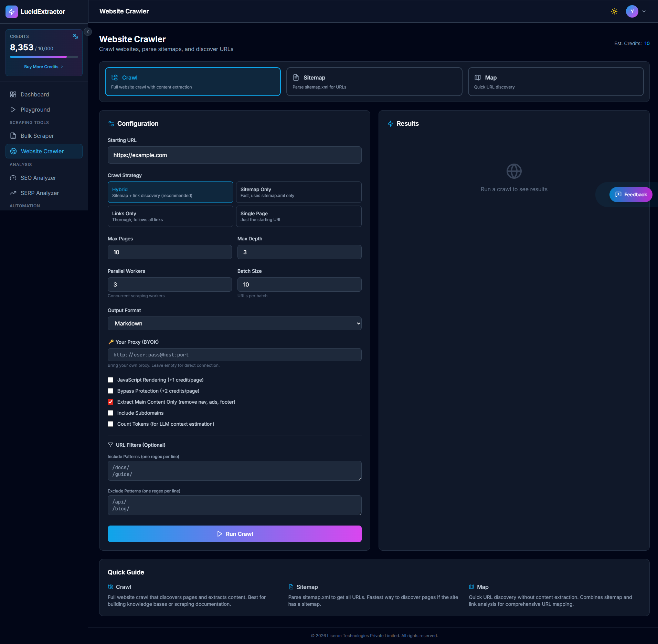Expand the user account menu chevron

643,11
